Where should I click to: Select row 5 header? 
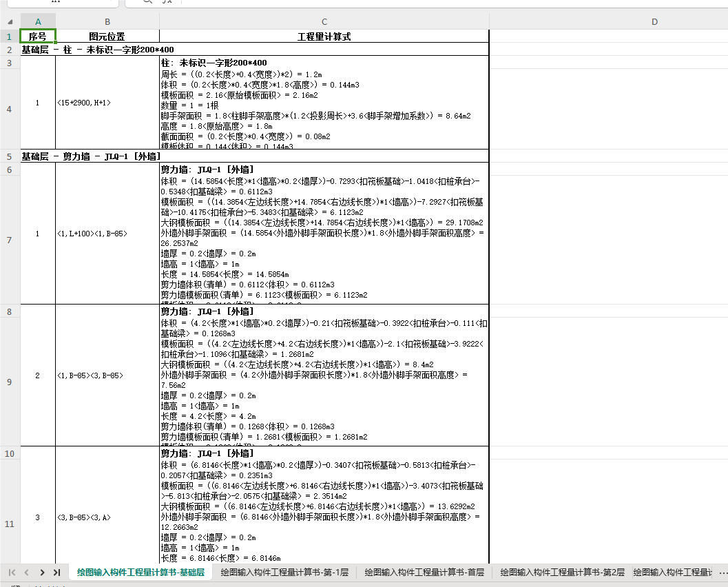9,156
